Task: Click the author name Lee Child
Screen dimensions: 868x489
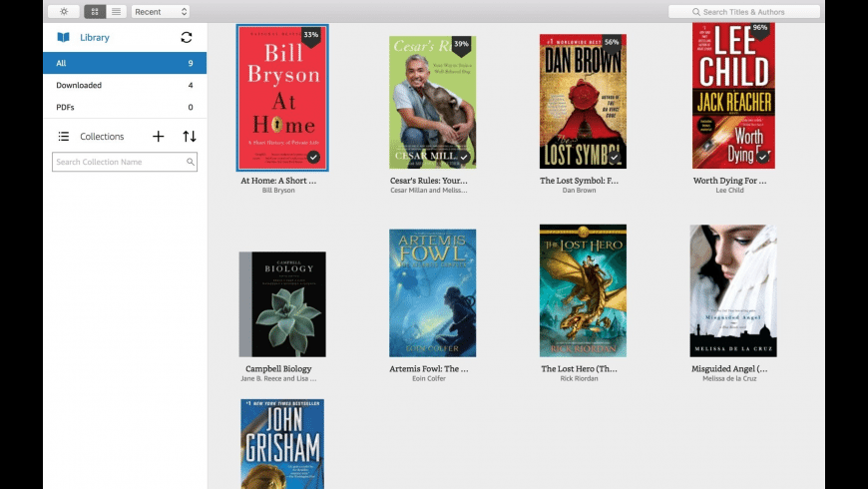Action: click(x=729, y=191)
